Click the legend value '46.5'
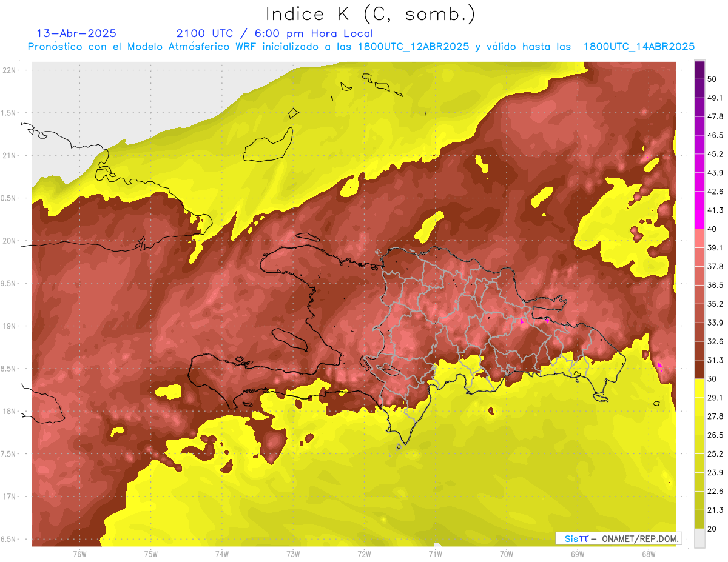The width and height of the screenshot is (728, 562). pos(715,135)
